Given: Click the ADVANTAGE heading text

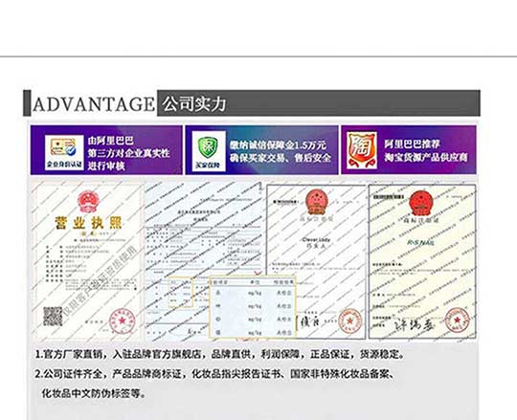Looking at the screenshot, I should pyautogui.click(x=93, y=104).
